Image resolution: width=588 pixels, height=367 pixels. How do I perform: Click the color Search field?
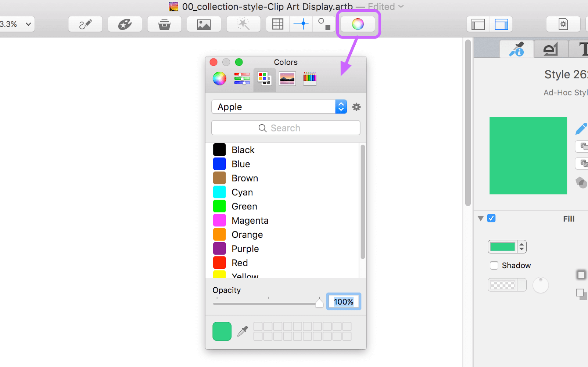286,128
